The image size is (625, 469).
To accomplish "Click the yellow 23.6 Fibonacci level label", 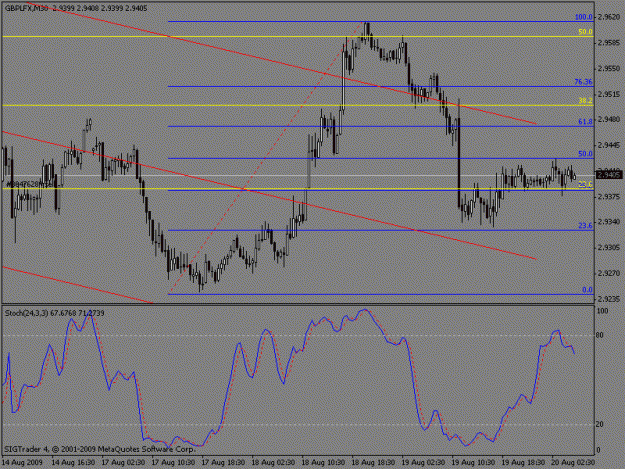I will (x=586, y=184).
